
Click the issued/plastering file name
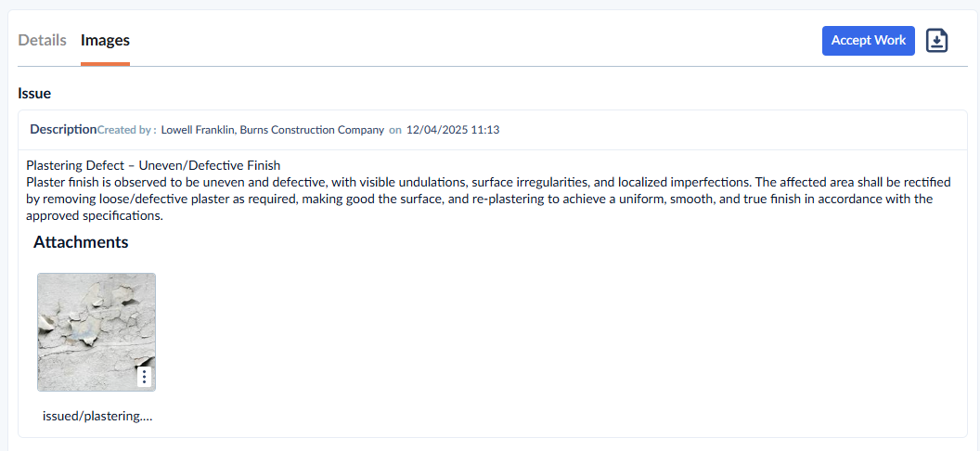97,417
